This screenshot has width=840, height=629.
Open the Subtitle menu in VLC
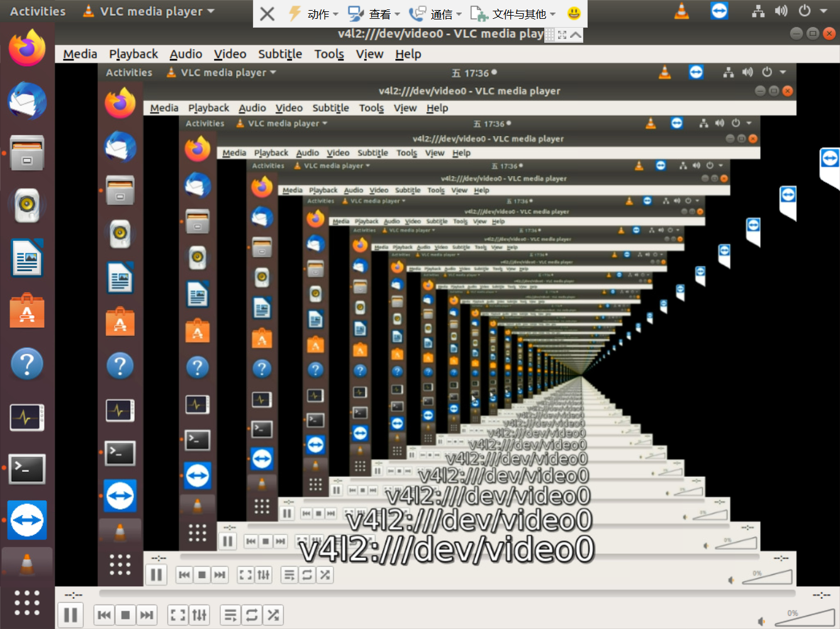coord(280,54)
